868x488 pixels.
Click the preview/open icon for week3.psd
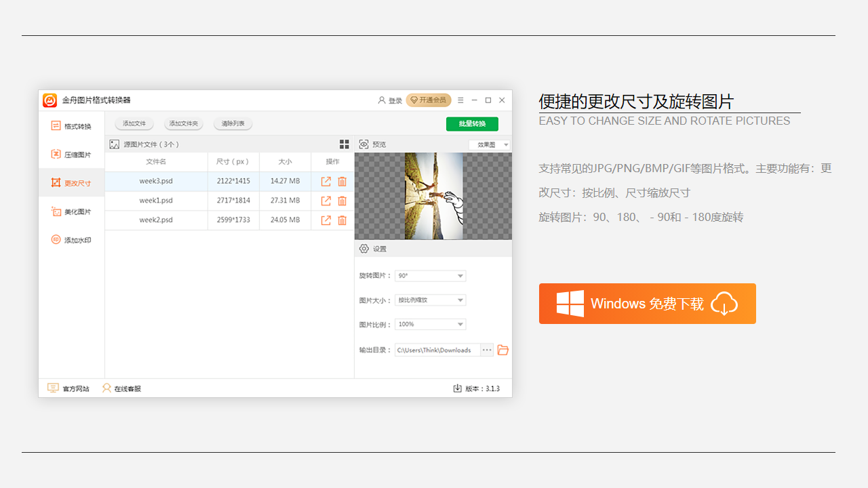coord(325,181)
